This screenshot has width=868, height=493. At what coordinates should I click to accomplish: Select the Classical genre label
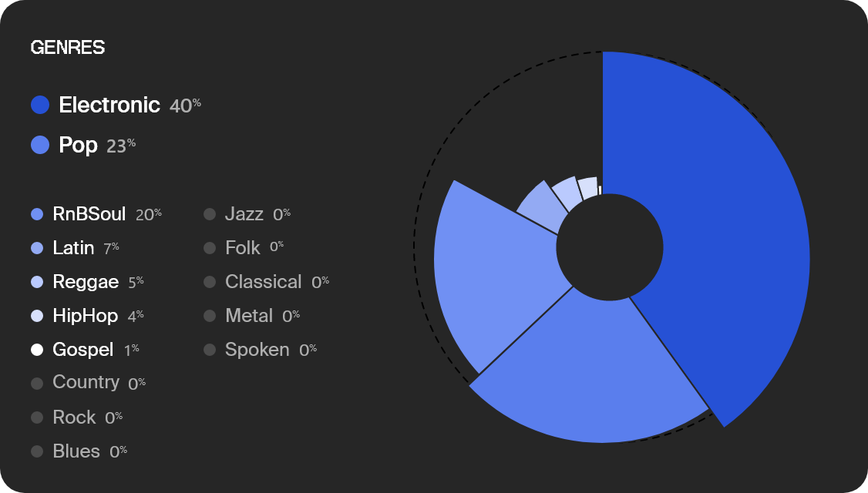[x=263, y=282]
